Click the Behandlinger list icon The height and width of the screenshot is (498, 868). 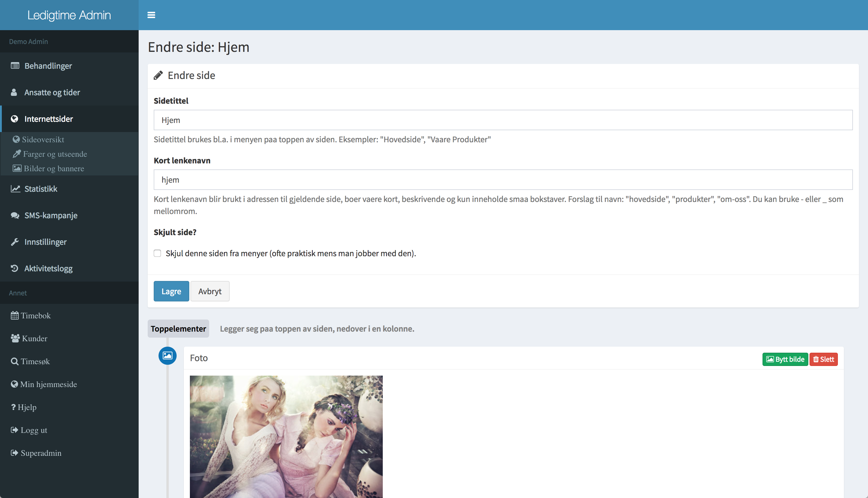click(x=15, y=66)
